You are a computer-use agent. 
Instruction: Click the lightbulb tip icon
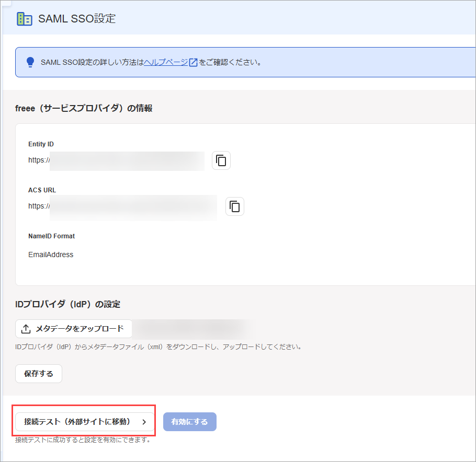30,62
